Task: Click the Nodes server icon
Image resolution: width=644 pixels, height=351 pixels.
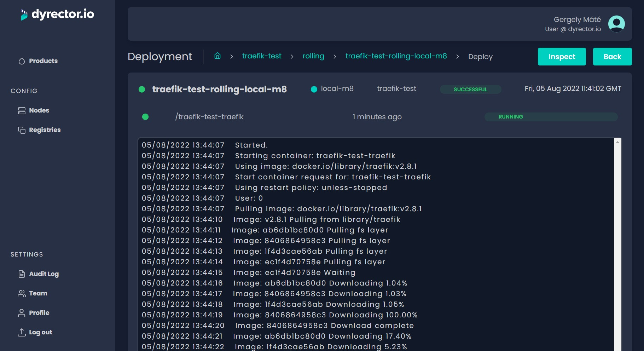Action: point(22,110)
